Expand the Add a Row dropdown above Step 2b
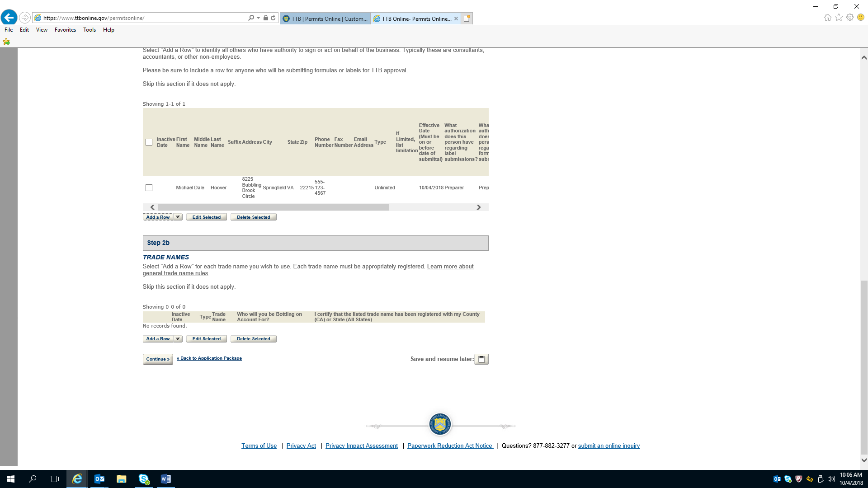The width and height of the screenshot is (868, 488). pyautogui.click(x=178, y=217)
